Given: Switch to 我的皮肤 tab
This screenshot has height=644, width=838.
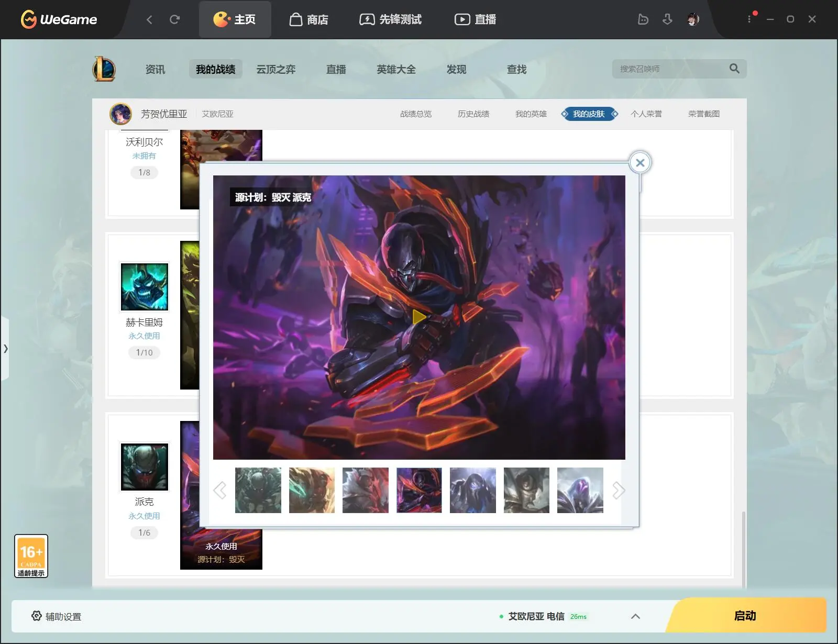Looking at the screenshot, I should pos(589,114).
